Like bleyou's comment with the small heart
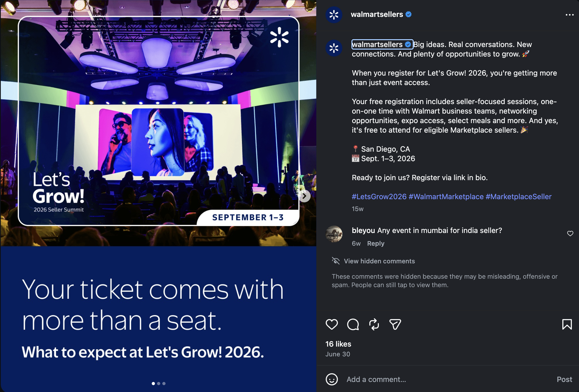The height and width of the screenshot is (392, 579). [570, 234]
